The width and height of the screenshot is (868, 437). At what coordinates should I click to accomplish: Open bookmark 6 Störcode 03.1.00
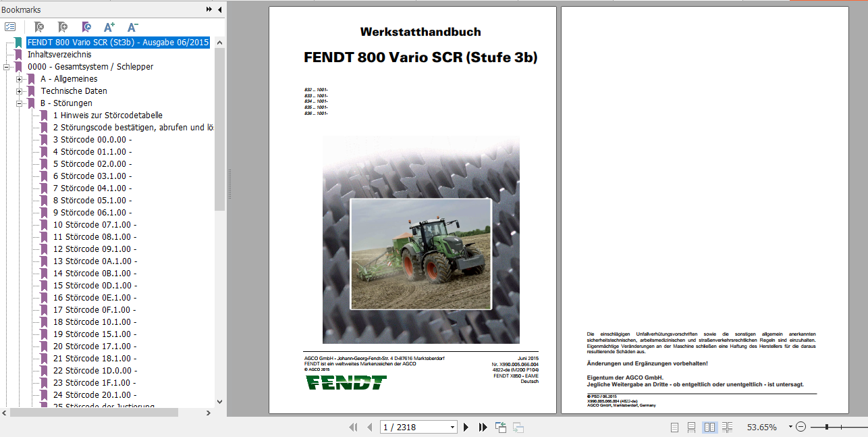click(92, 176)
